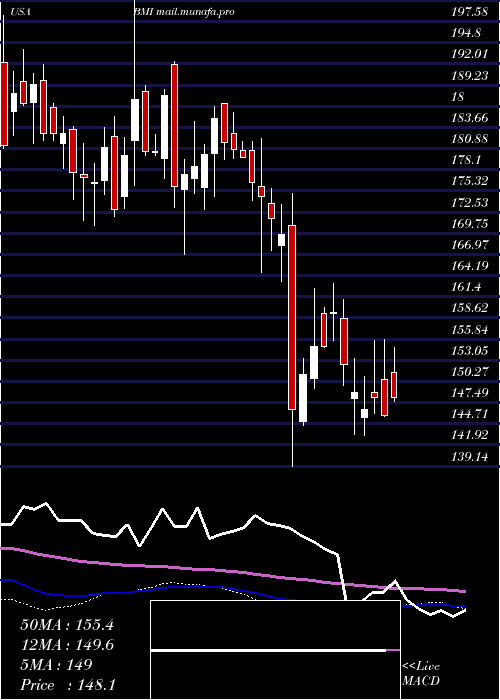Select the 141.92 price axis label
The width and height of the screenshot is (500, 700).
click(470, 435)
